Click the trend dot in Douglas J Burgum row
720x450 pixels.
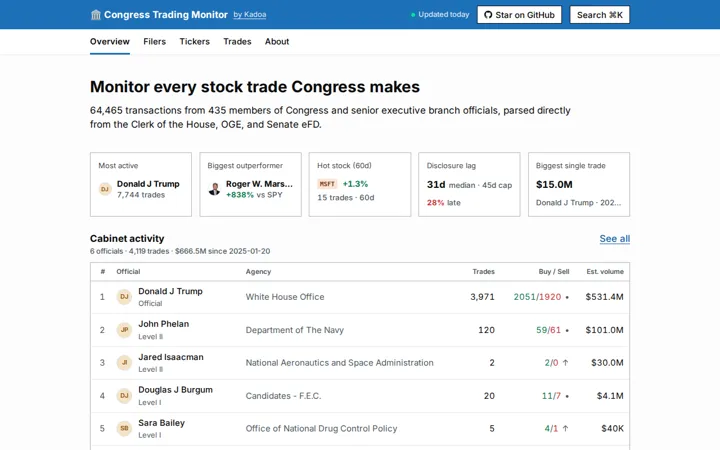(567, 396)
